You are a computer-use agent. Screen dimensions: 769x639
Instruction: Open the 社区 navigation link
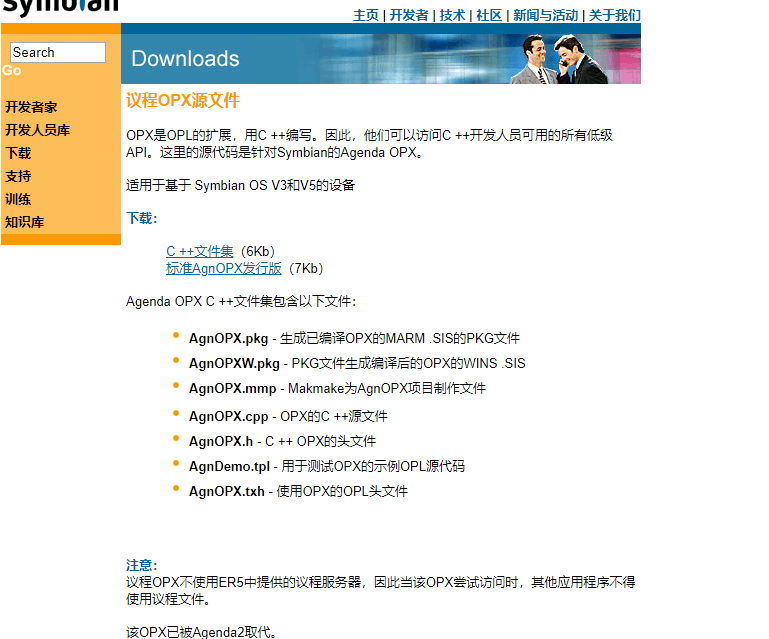(489, 16)
